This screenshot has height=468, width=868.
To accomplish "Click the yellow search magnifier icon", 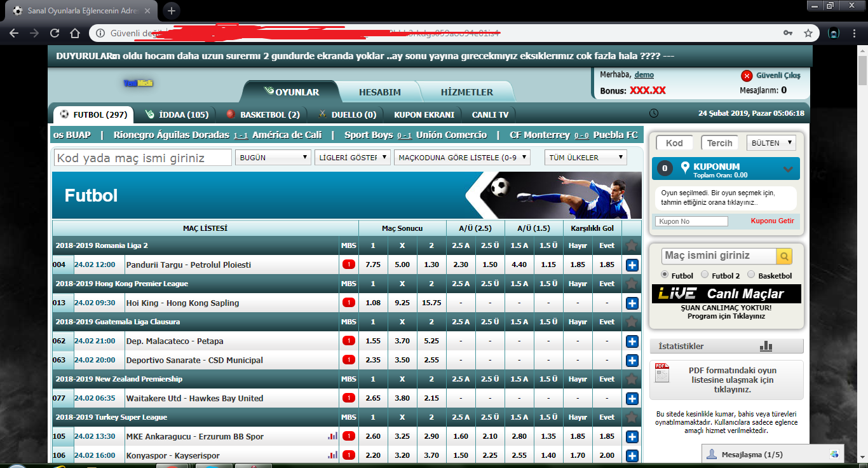I will coord(784,256).
